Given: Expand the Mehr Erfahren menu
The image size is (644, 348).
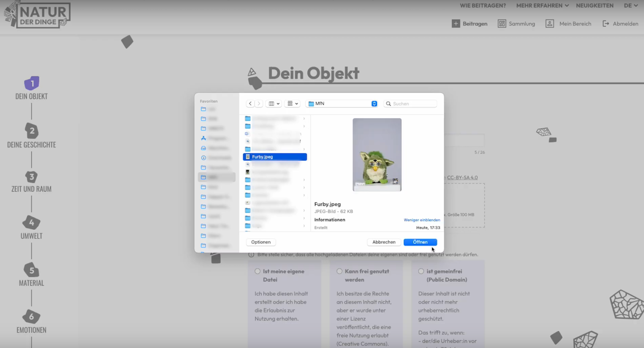Looking at the screenshot, I should point(542,6).
